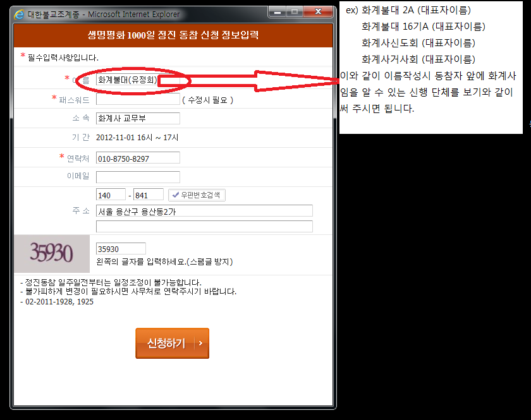
Task: Click the first postal code box 140
Action: [x=111, y=195]
